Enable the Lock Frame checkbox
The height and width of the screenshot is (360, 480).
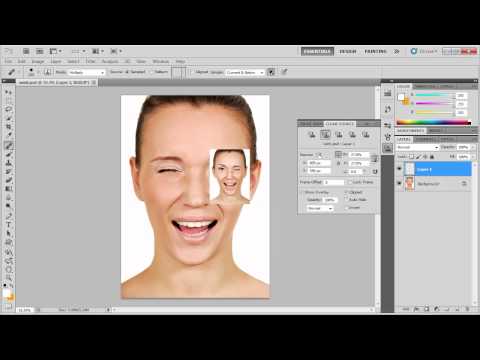click(x=350, y=182)
